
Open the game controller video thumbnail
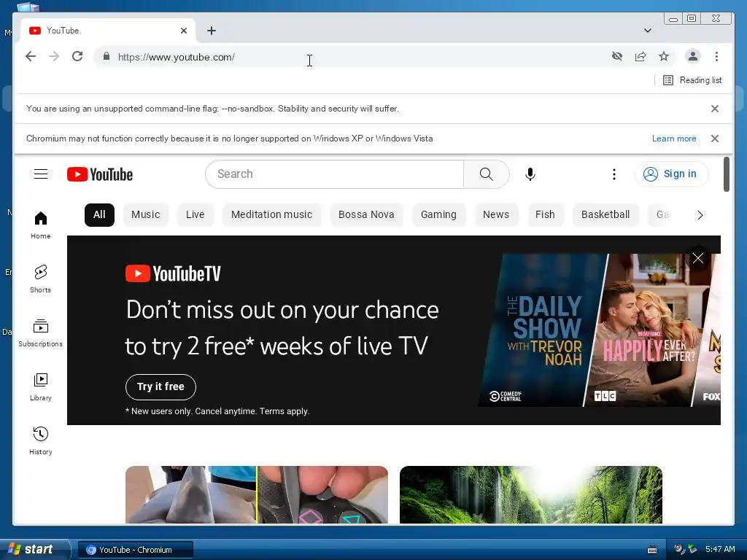point(257,495)
